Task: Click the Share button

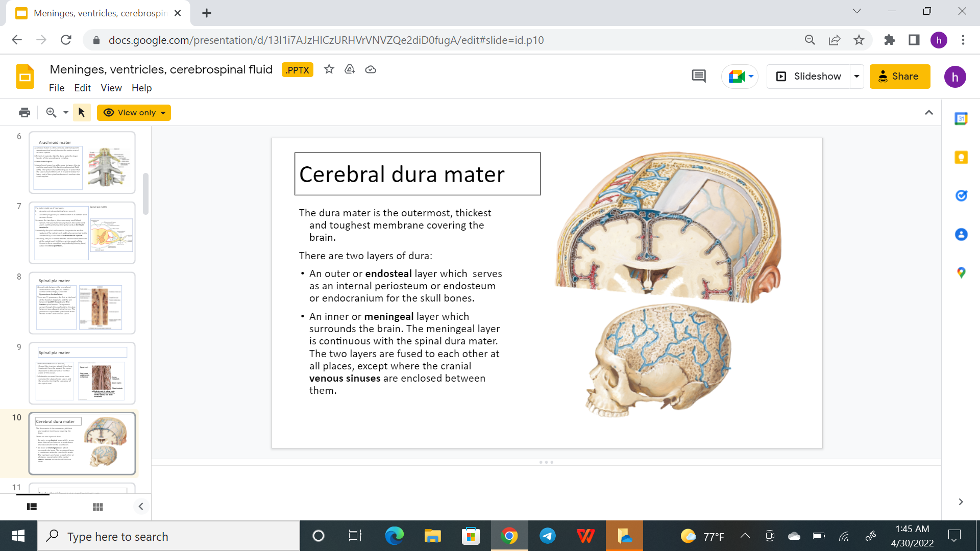Action: click(900, 77)
